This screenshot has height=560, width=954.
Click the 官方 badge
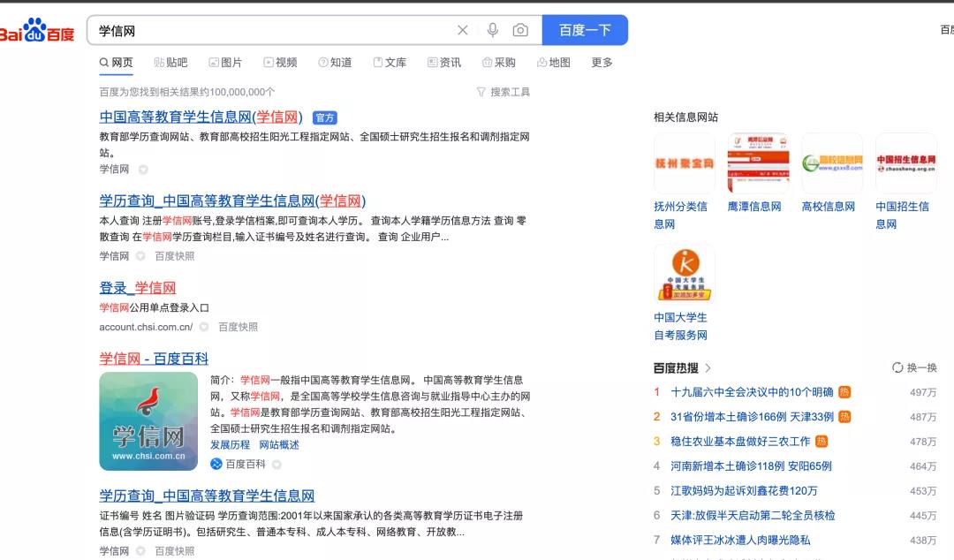click(325, 117)
